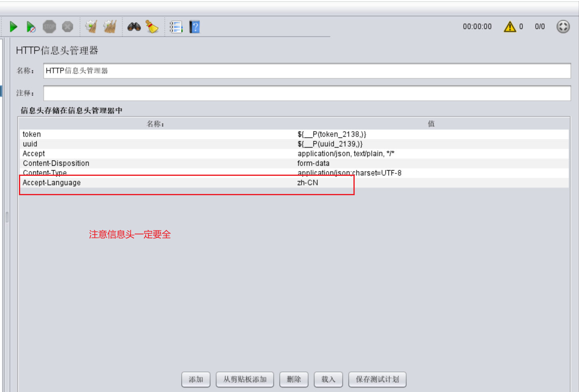The width and height of the screenshot is (579, 392).
Task: Open search with the binoculars icon
Action: 134,27
